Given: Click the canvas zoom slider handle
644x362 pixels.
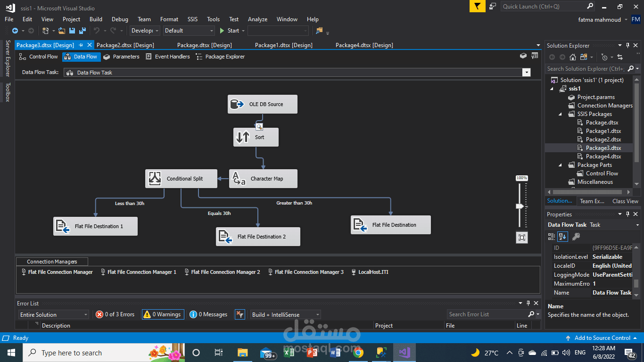Looking at the screenshot, I should [x=520, y=206].
